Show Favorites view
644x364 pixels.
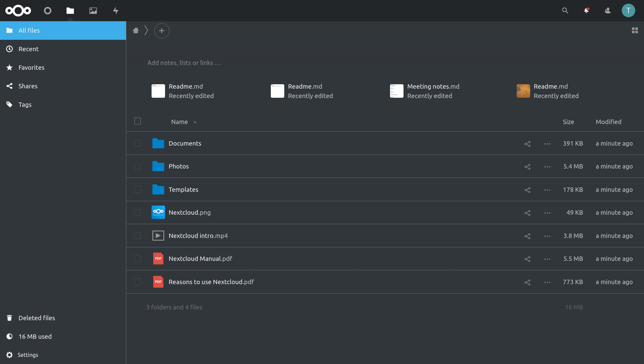click(x=63, y=67)
